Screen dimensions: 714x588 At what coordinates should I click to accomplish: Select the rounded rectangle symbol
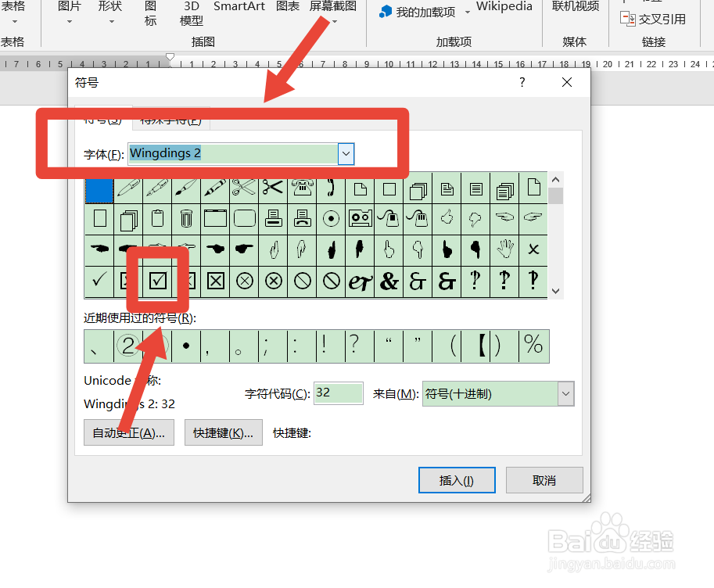pos(244,219)
